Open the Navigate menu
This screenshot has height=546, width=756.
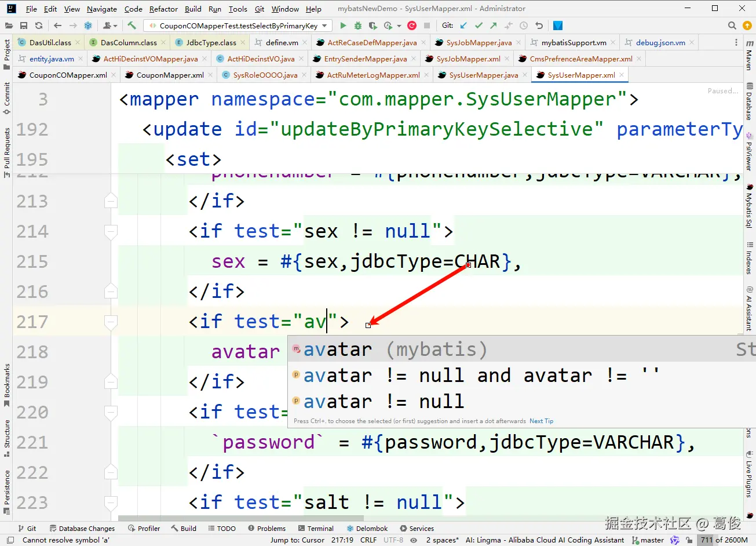(x=102, y=9)
